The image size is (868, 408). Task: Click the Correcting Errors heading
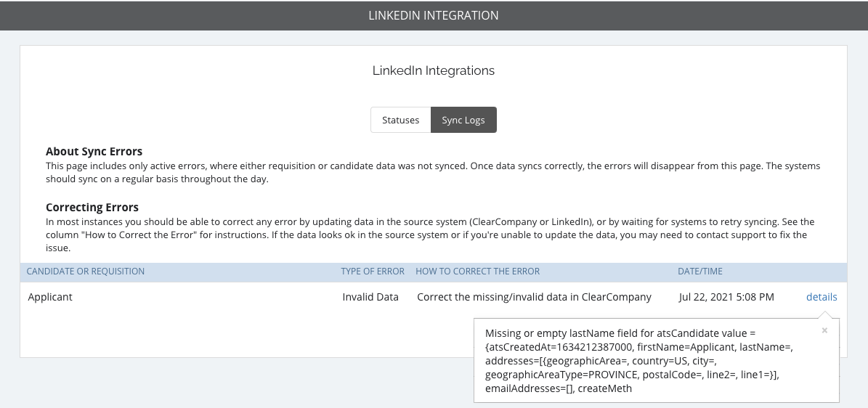[92, 208]
